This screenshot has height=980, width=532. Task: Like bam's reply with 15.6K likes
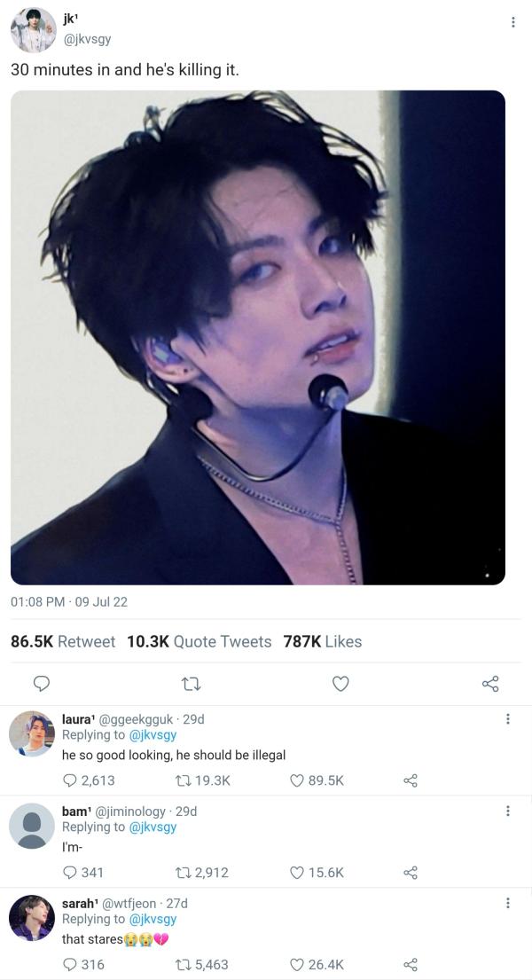pos(298,873)
